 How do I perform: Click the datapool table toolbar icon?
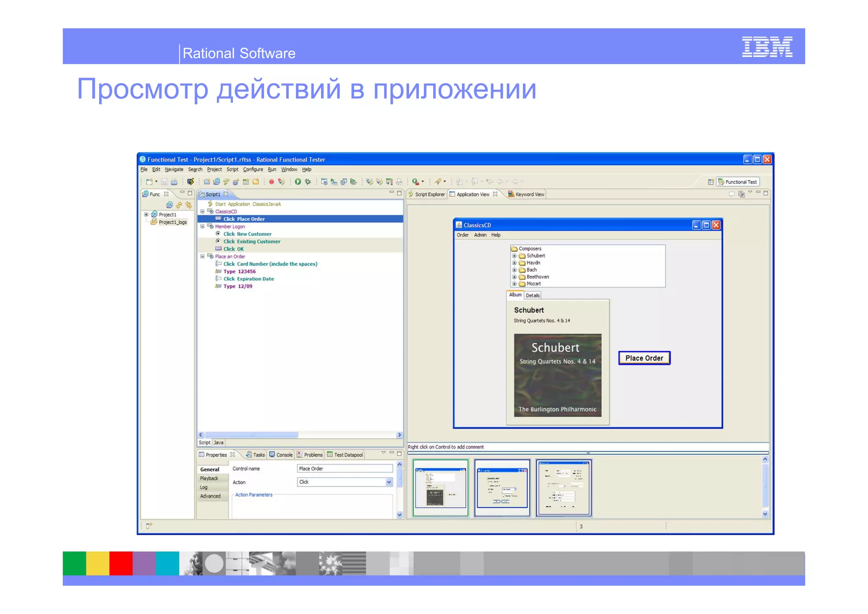pos(246,182)
